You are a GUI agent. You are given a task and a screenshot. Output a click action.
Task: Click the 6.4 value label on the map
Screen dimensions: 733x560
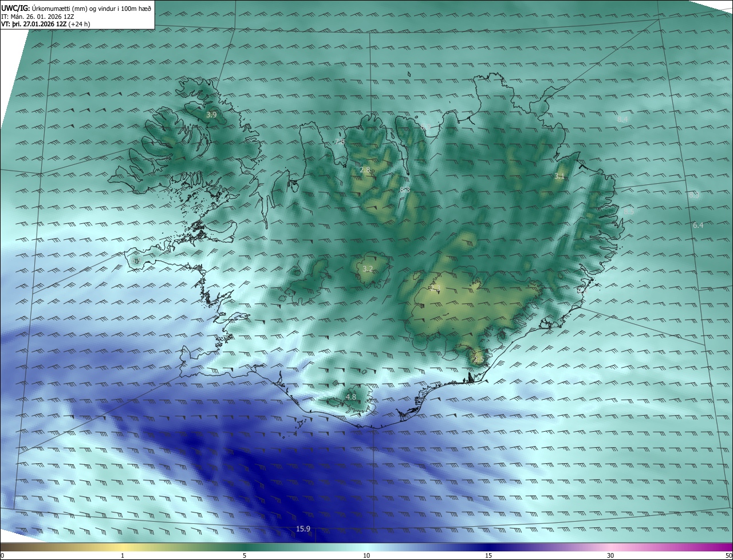tap(697, 226)
